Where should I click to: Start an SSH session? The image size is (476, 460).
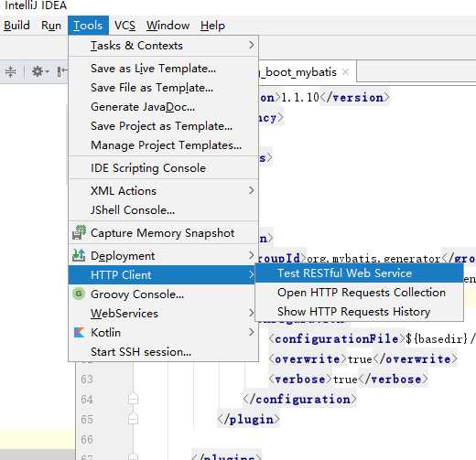(164, 352)
